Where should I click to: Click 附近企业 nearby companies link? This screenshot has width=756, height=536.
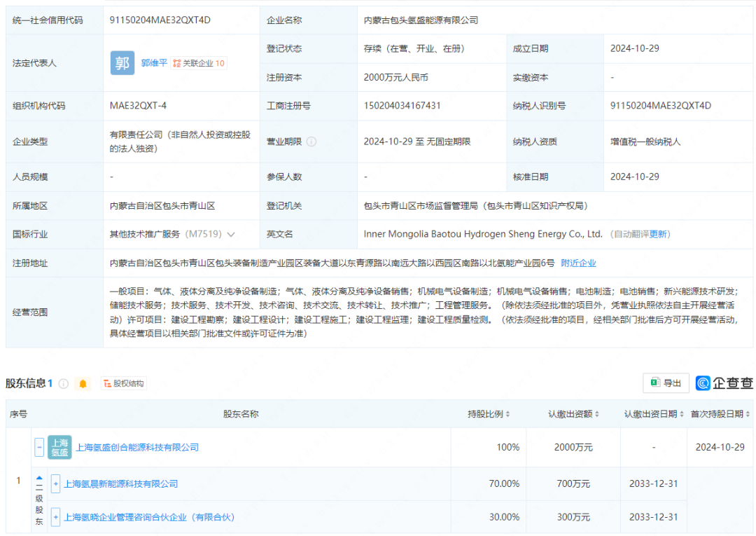coord(578,263)
